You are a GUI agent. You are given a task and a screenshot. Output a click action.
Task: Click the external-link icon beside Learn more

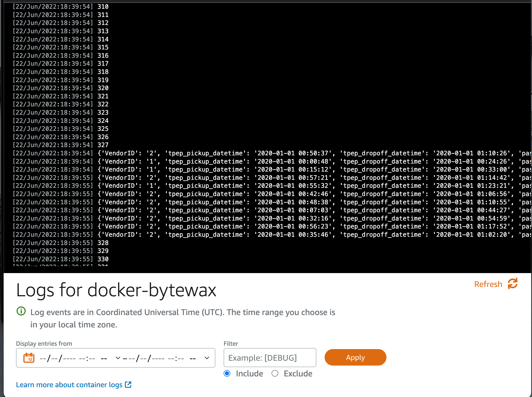click(128, 385)
